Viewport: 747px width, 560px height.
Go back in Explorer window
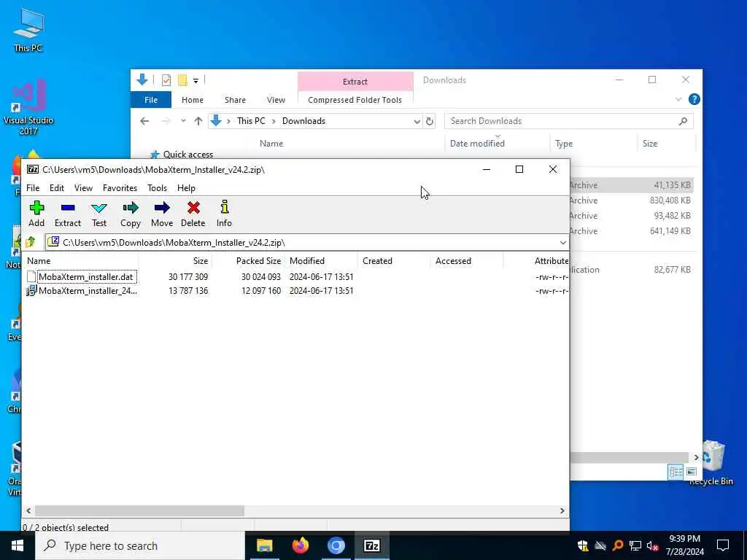pos(144,121)
